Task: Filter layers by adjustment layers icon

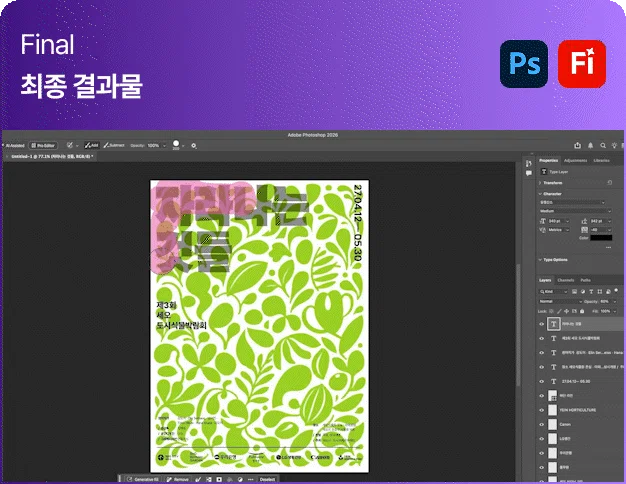Action: (583, 292)
